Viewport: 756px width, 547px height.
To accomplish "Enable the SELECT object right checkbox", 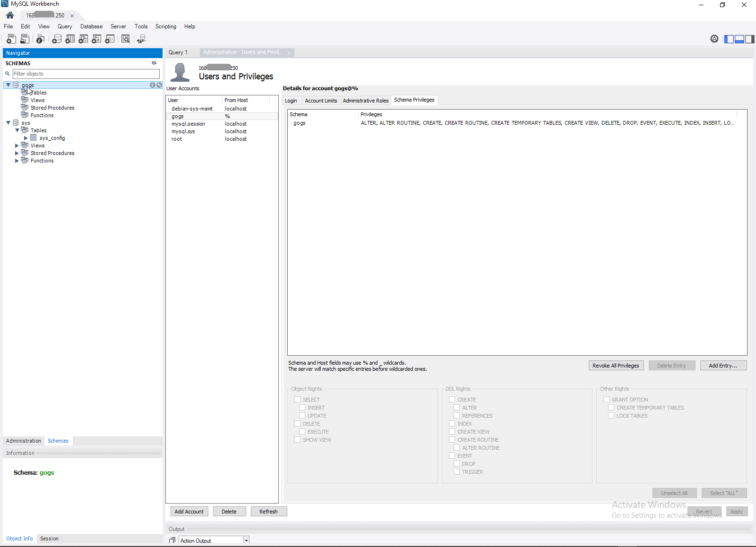I will [x=298, y=400].
